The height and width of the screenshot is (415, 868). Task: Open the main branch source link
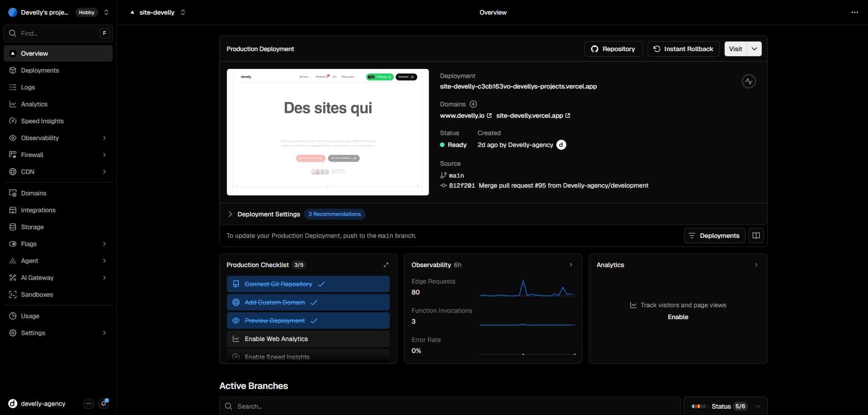click(x=452, y=175)
